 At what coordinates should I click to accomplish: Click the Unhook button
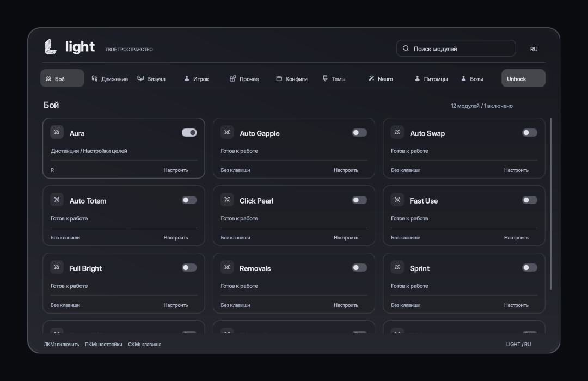(x=524, y=78)
